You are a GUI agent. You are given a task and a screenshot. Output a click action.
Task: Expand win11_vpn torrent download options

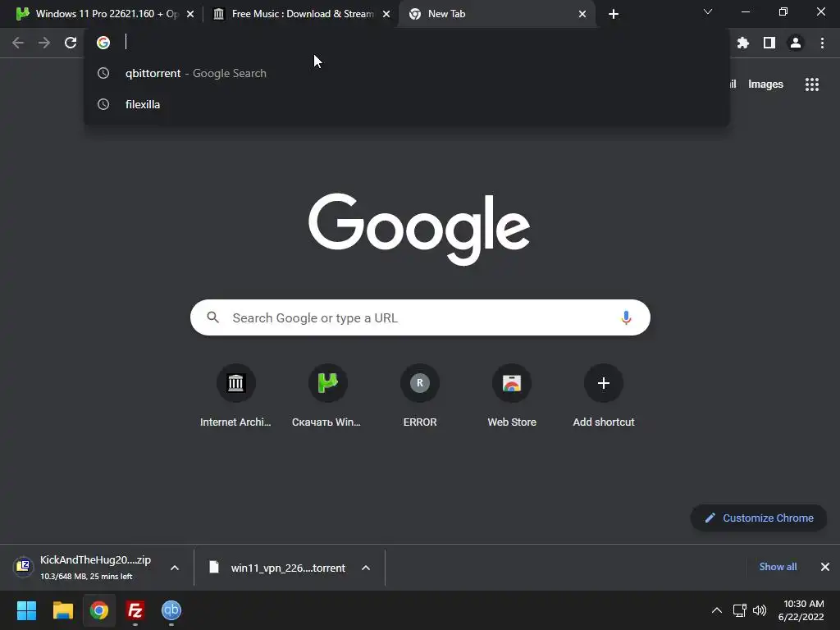point(366,568)
